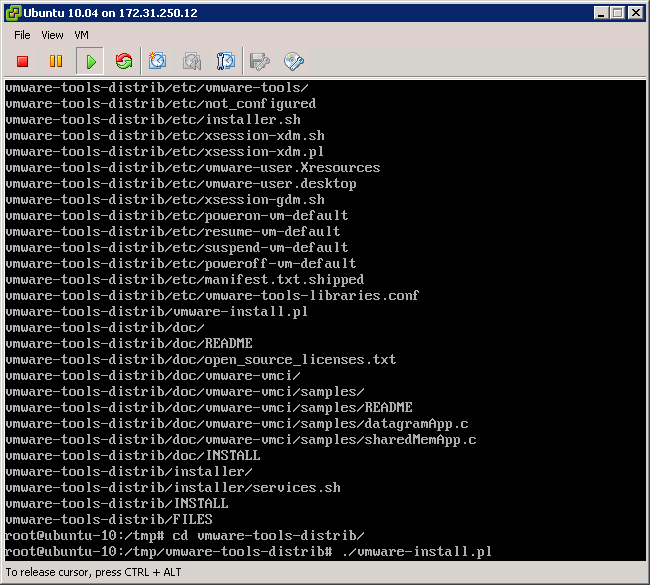Click the doc/open_source_licenses.txt line
Image resolution: width=650 pixels, height=585 pixels.
pos(201,359)
